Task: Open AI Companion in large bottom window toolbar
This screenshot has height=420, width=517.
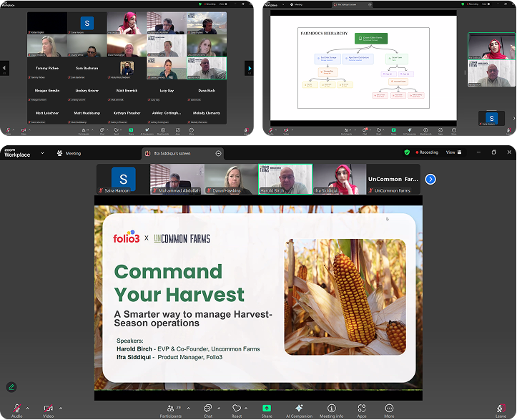Action: [x=299, y=409]
